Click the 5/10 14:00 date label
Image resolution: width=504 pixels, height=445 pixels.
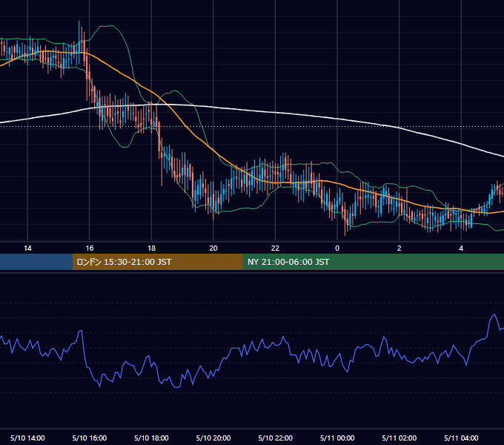pos(27,438)
